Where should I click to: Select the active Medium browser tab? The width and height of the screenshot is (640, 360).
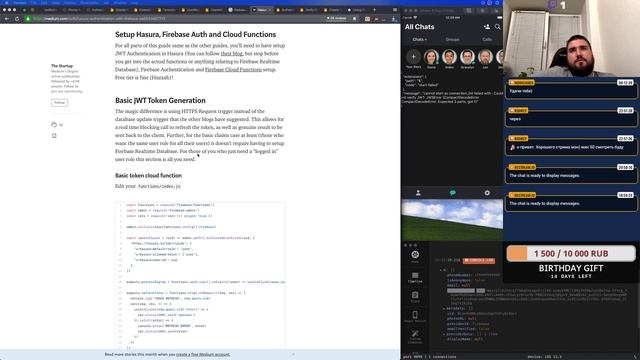pyautogui.click(x=262, y=10)
